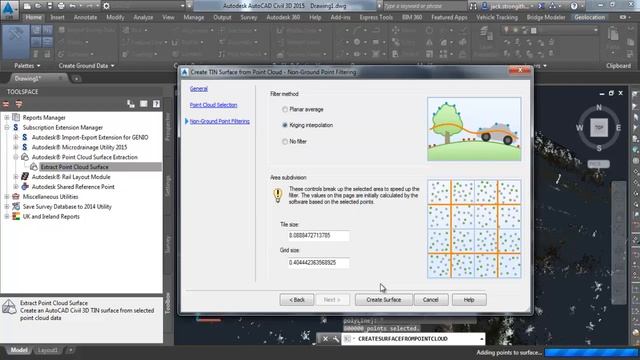Open the Autodesk Exchange X icon
Viewport: 640px width, 360px height.
pyautogui.click(x=541, y=6)
